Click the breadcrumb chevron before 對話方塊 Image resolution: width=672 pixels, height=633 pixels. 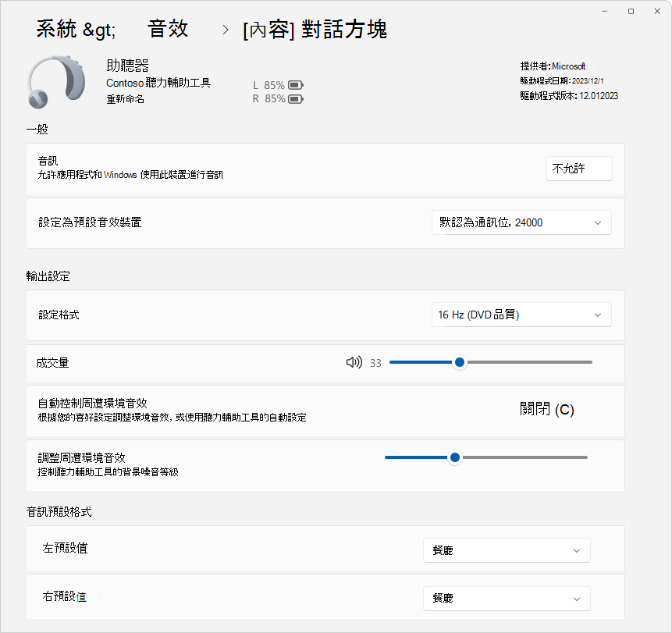point(226,30)
